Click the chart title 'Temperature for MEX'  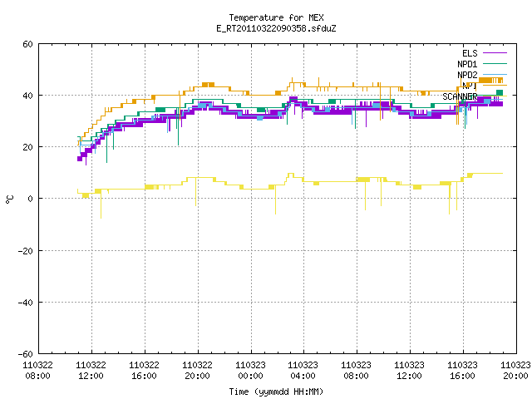(x=276, y=17)
